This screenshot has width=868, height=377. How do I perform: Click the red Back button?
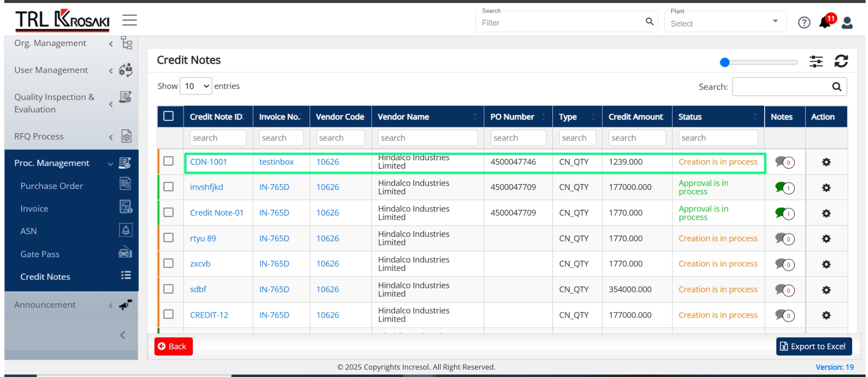click(x=174, y=346)
